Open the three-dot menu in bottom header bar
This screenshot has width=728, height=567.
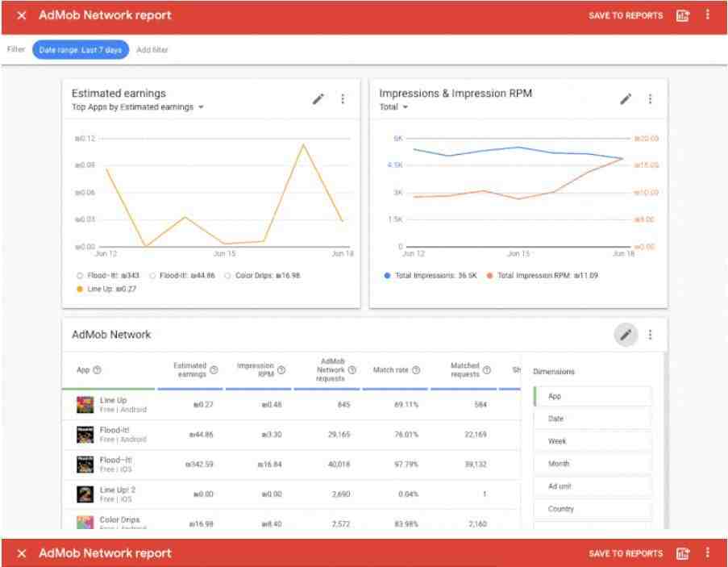708,552
